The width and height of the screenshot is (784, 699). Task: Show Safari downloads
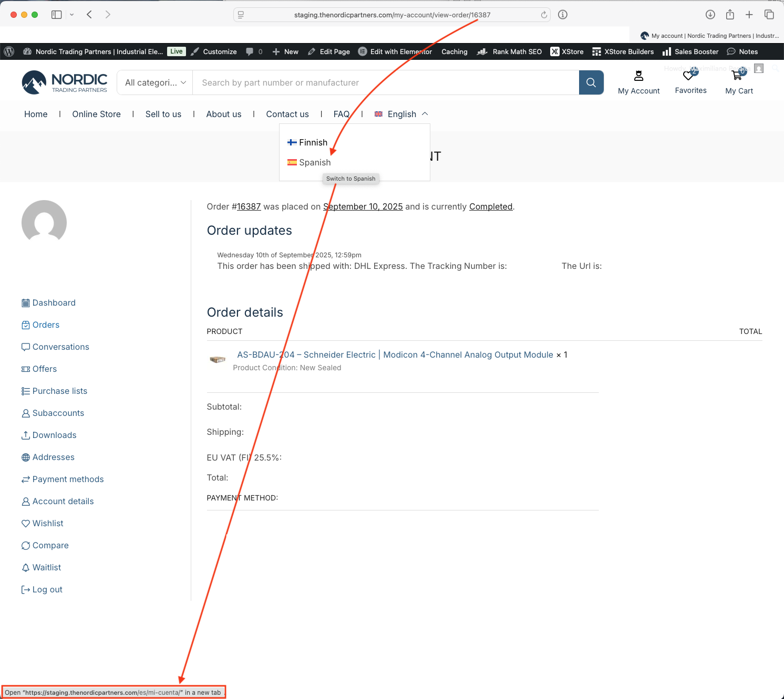click(x=710, y=15)
